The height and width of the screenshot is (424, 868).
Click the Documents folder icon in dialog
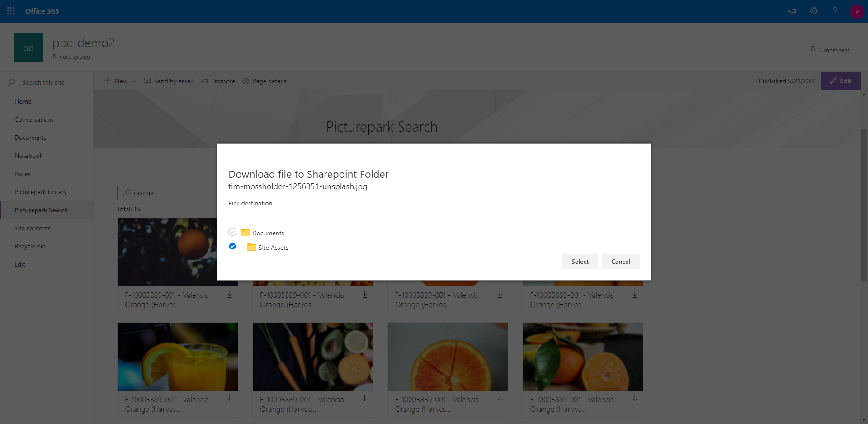(x=245, y=233)
